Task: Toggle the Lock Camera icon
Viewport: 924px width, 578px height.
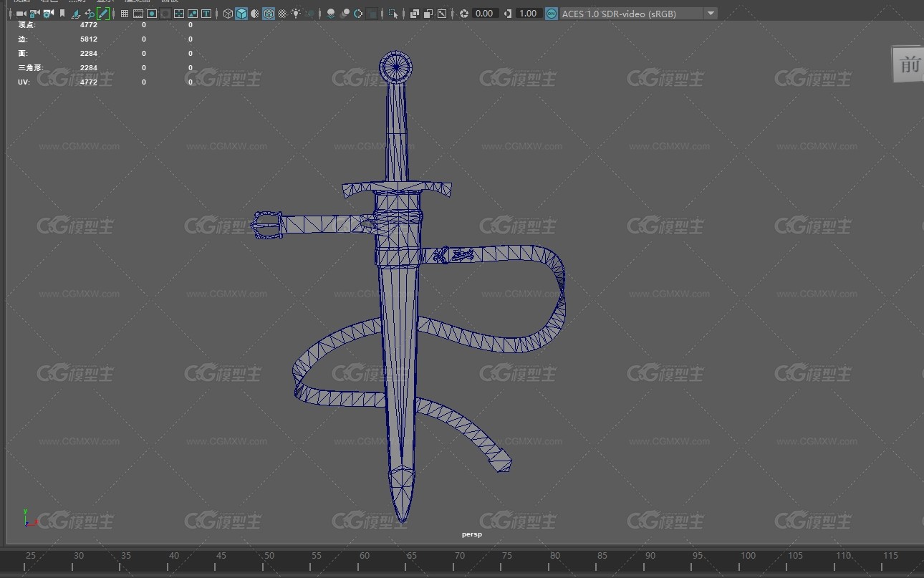Action: (34, 14)
